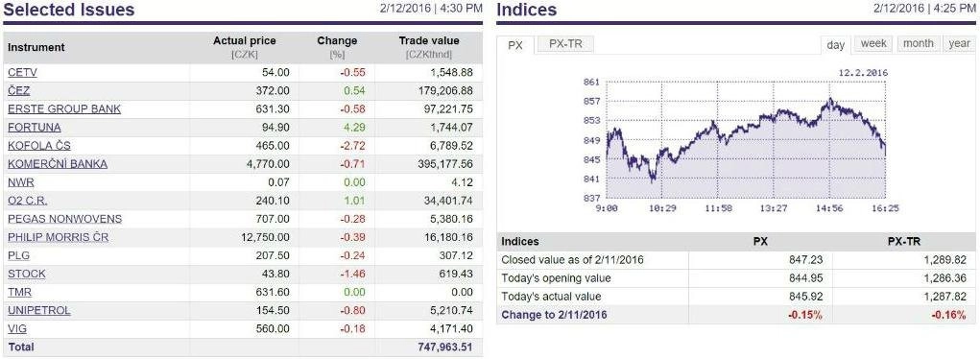Image resolution: width=980 pixels, height=359 pixels.
Task: Show the week chart range
Action: (x=873, y=44)
